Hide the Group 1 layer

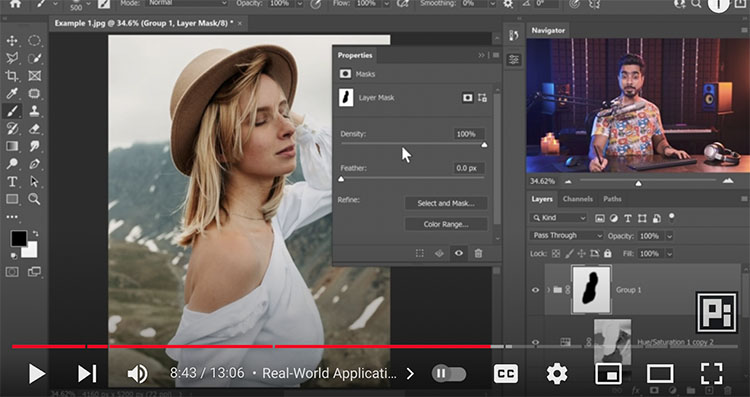coord(535,290)
